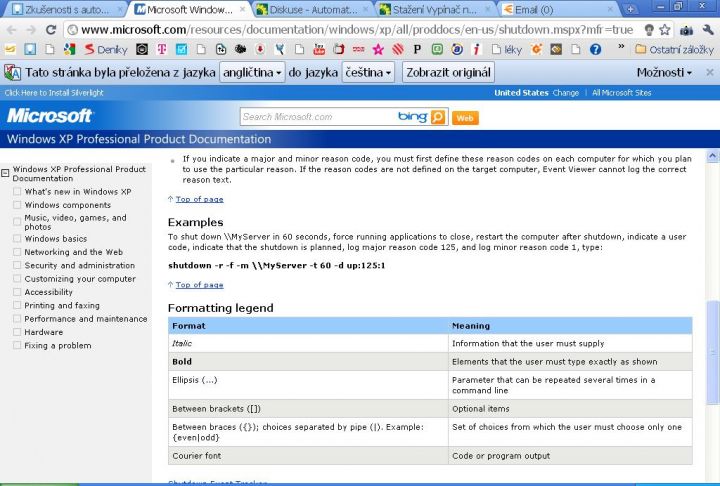720x486 pixels.
Task: Open a new browser tab
Action: point(630,9)
